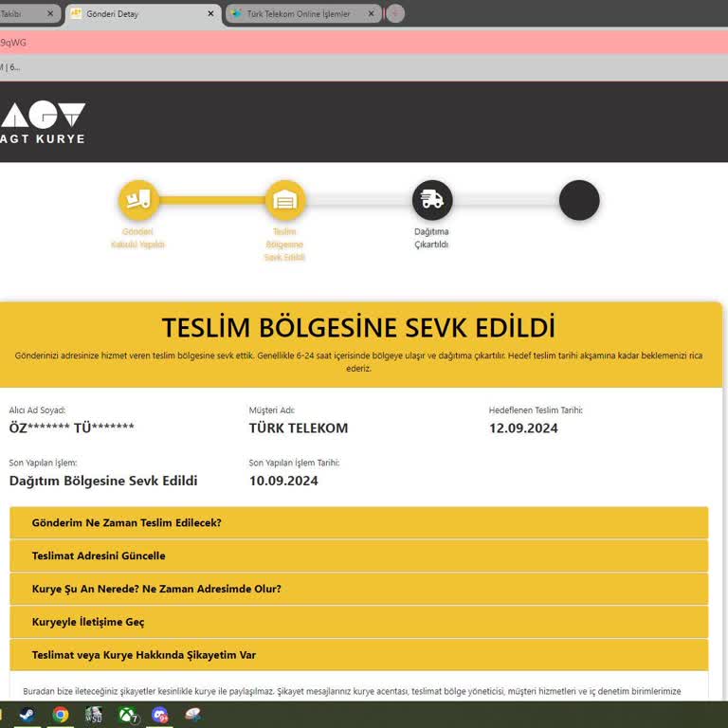
Task: Click the target delivery date 12.09.2024
Action: [x=523, y=428]
